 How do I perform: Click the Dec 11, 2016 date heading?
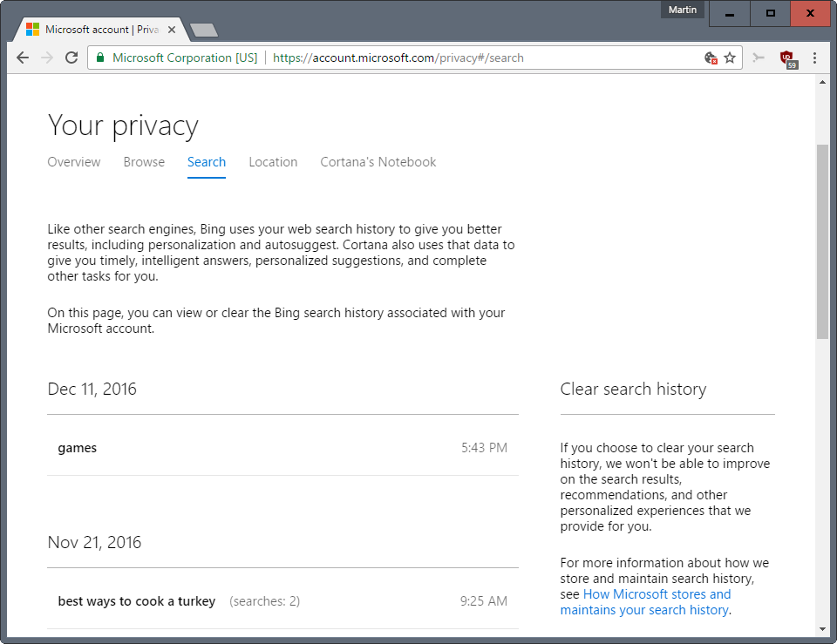tap(92, 389)
